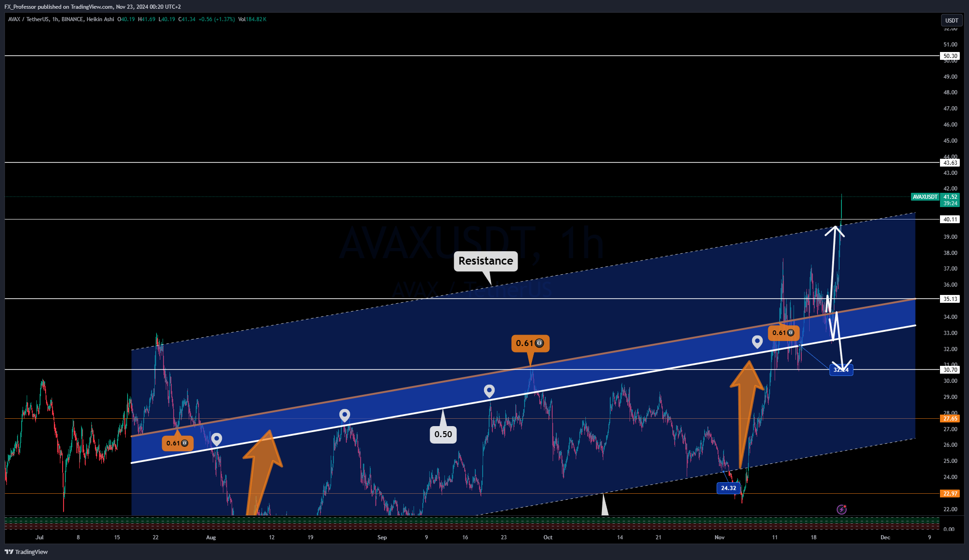The height and width of the screenshot is (560, 969).
Task: Click the Vol 184.82K volume readout
Action: click(252, 19)
